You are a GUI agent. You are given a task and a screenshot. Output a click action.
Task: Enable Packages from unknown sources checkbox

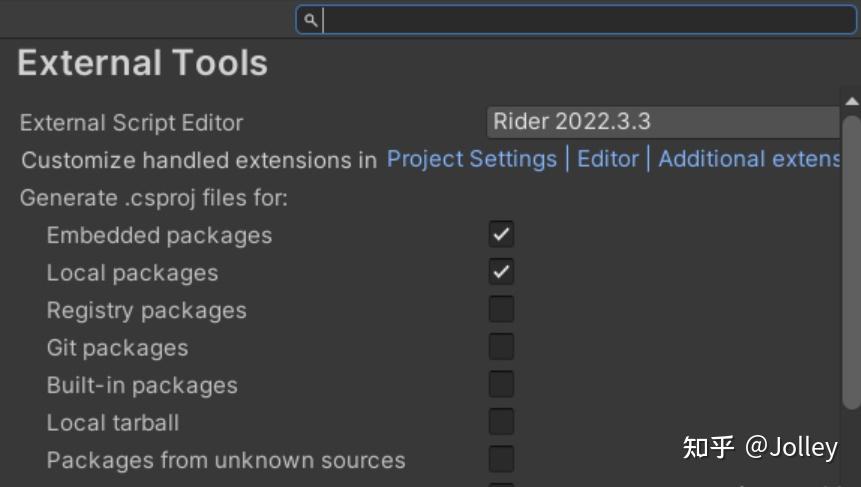click(501, 459)
